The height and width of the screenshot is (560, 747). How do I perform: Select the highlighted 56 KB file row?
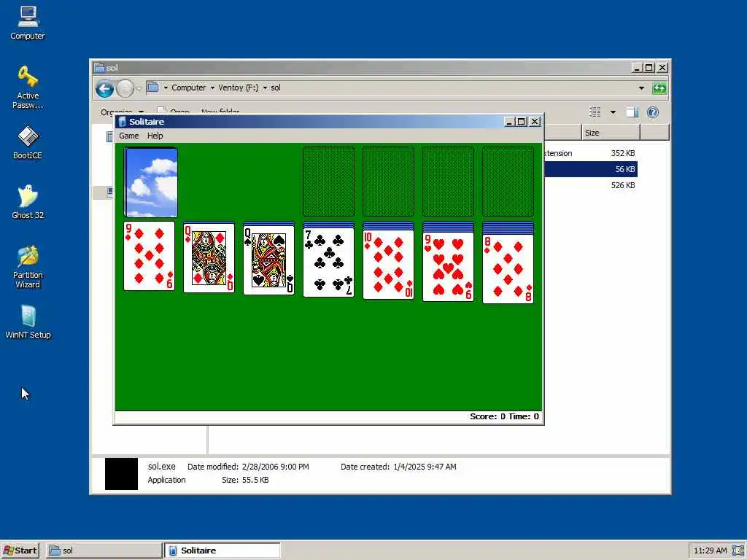tap(591, 169)
